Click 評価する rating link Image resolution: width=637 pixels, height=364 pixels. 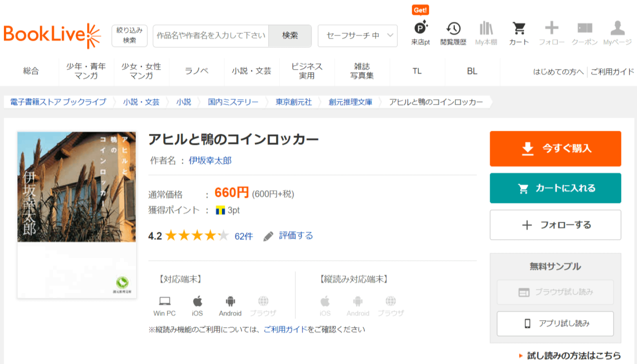[296, 236]
